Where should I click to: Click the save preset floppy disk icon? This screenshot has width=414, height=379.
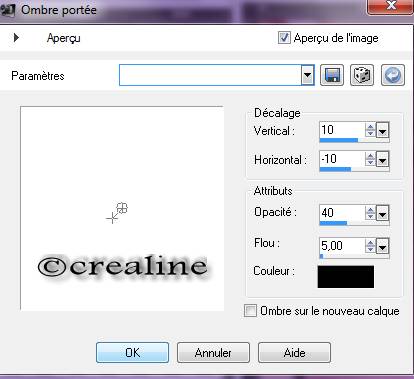(x=332, y=75)
